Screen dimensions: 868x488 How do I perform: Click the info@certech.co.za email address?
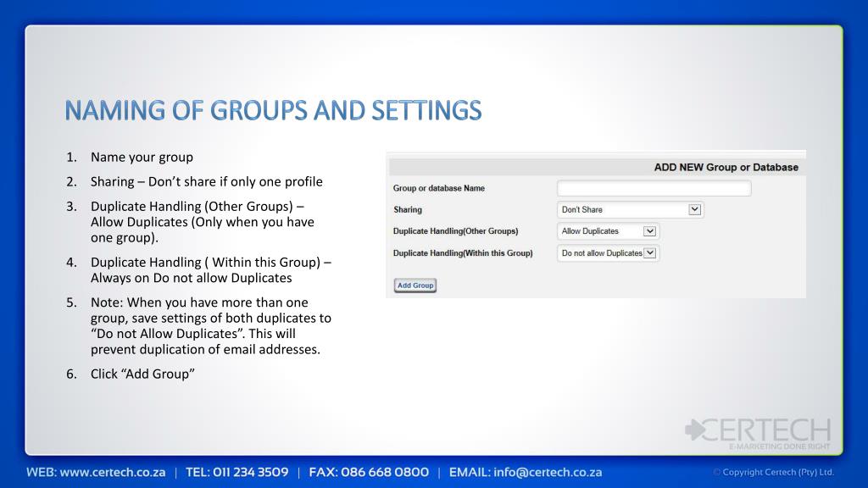pyautogui.click(x=548, y=472)
